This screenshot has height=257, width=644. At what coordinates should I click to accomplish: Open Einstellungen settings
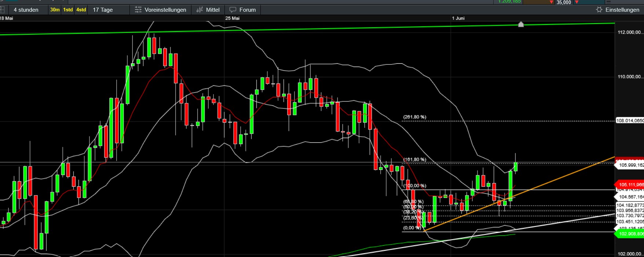622,10
